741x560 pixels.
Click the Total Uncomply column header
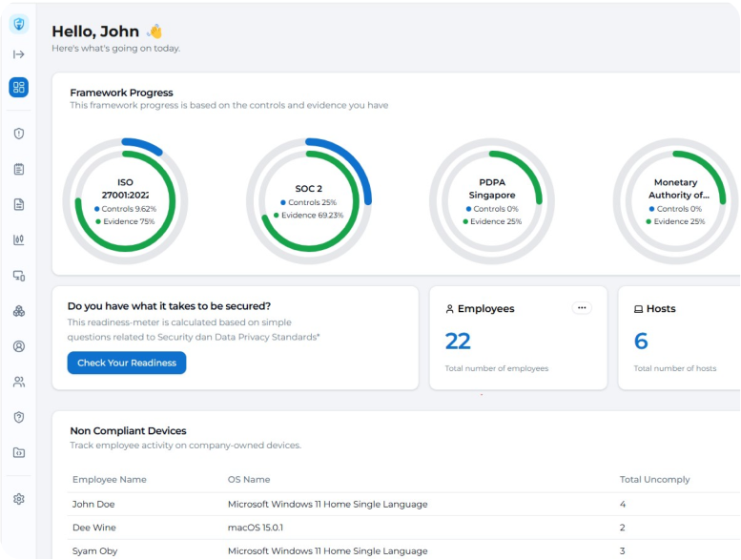pos(654,479)
